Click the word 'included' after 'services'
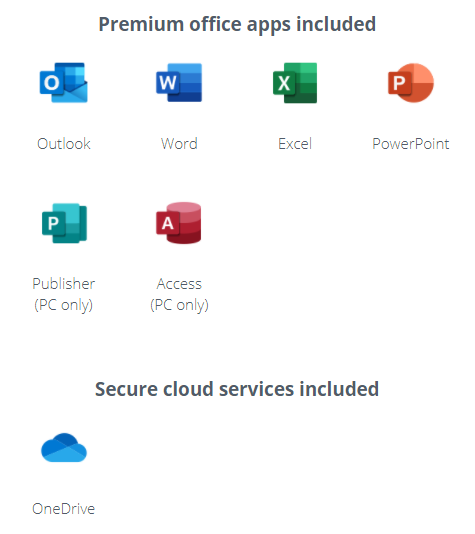Image resolution: width=475 pixels, height=534 pixels. pos(339,389)
